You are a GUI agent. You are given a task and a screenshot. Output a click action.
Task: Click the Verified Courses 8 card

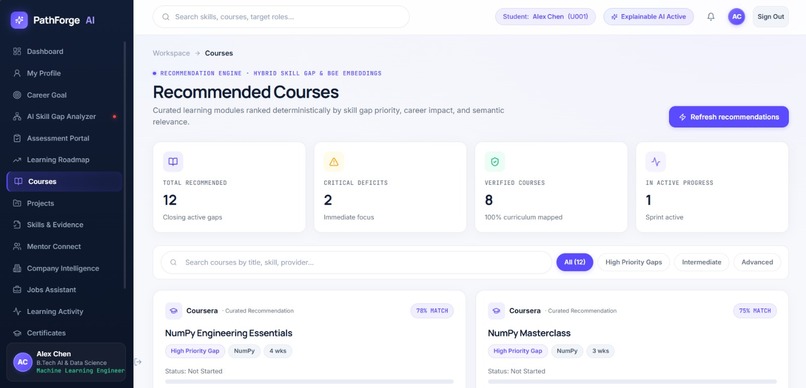coord(551,187)
